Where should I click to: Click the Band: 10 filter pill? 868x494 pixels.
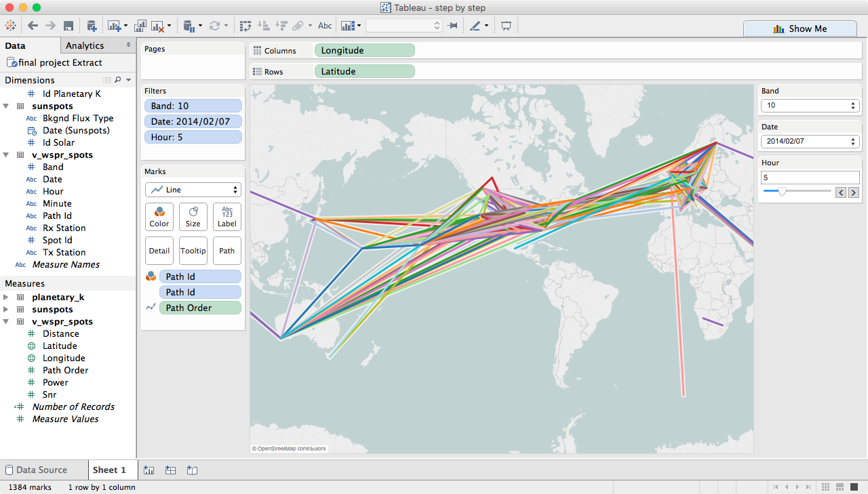click(193, 106)
